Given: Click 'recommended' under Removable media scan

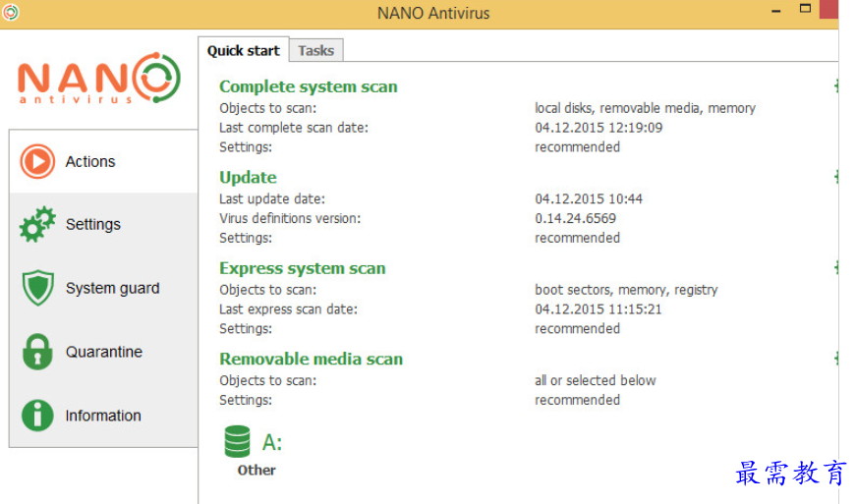Looking at the screenshot, I should [577, 400].
